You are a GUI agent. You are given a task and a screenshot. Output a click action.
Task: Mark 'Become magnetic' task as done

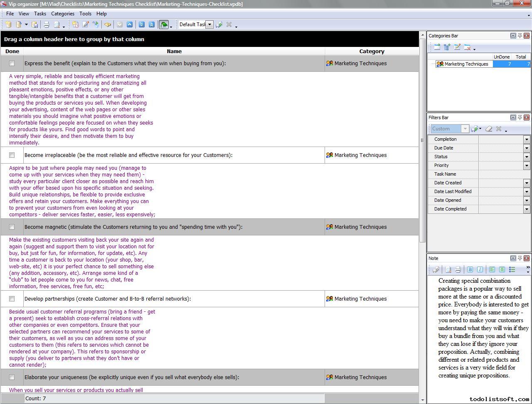click(x=12, y=227)
